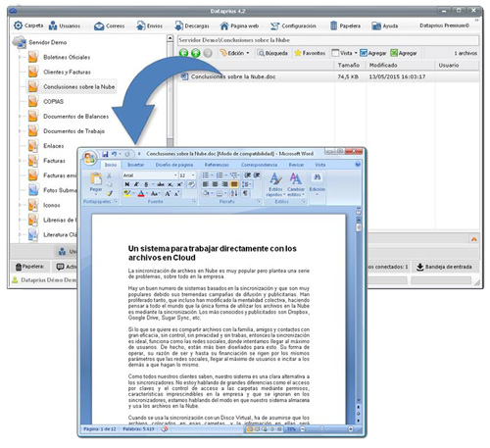This screenshot has width=490, height=448.
Task: Open Correos in Dataprius toolbar
Action: pyautogui.click(x=109, y=25)
